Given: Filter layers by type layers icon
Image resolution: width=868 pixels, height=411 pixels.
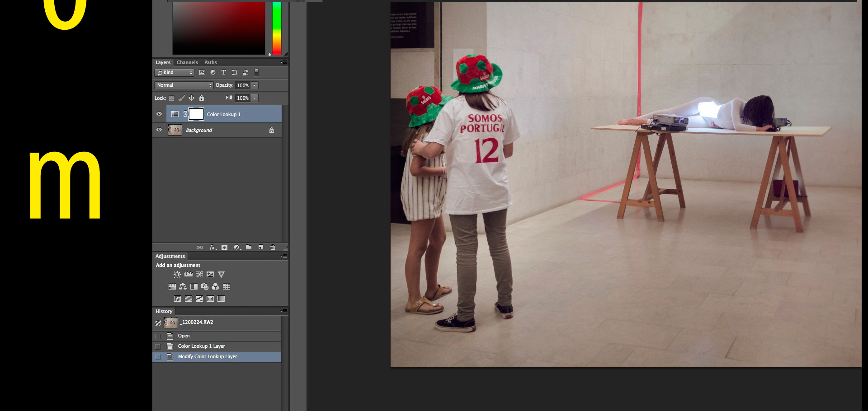Looking at the screenshot, I should [x=224, y=73].
